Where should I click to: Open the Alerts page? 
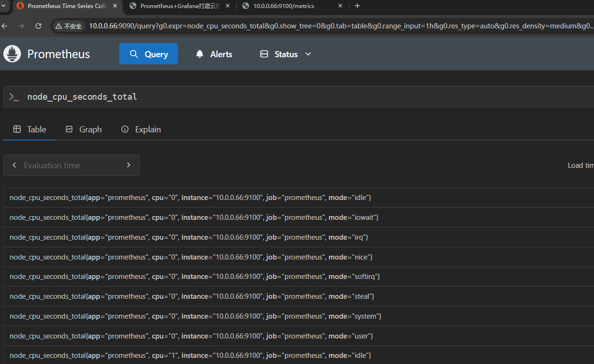[x=214, y=54]
